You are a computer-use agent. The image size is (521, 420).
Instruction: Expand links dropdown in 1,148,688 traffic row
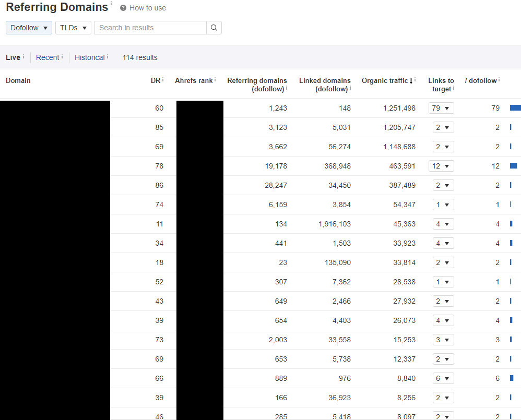443,147
